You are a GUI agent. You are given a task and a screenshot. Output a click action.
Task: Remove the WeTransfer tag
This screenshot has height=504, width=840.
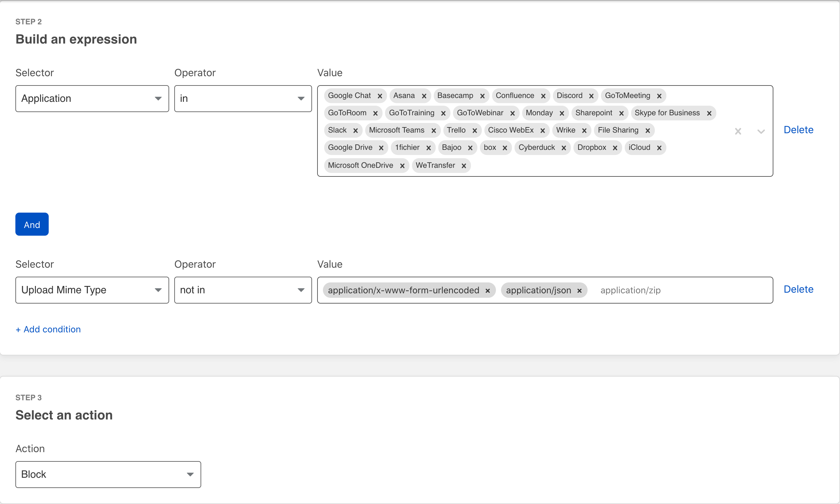[464, 166]
